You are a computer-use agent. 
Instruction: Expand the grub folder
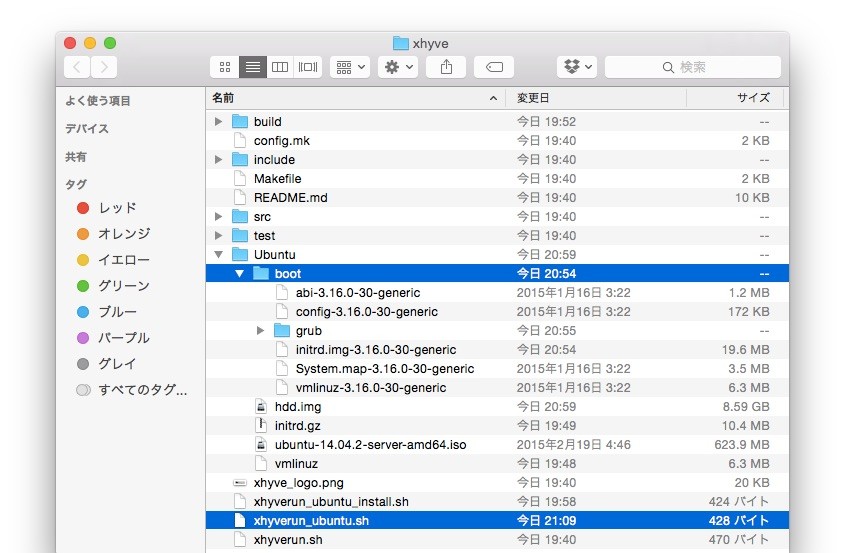(x=260, y=330)
